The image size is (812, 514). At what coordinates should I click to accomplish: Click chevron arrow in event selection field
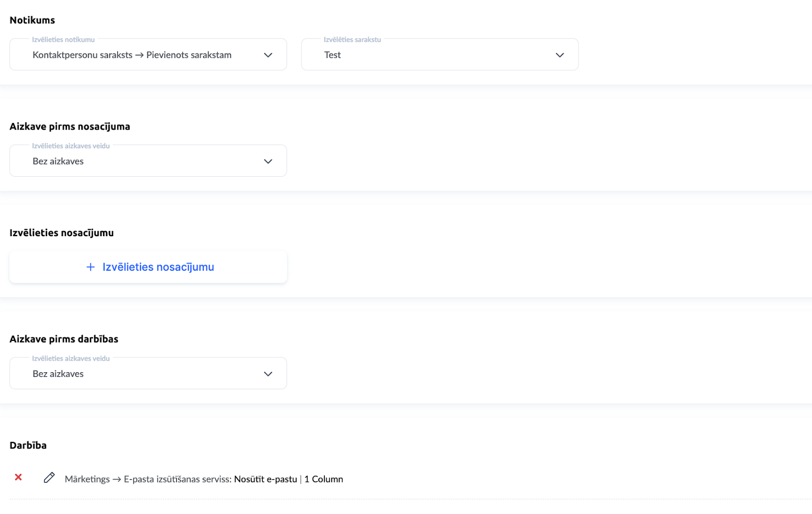pos(268,55)
